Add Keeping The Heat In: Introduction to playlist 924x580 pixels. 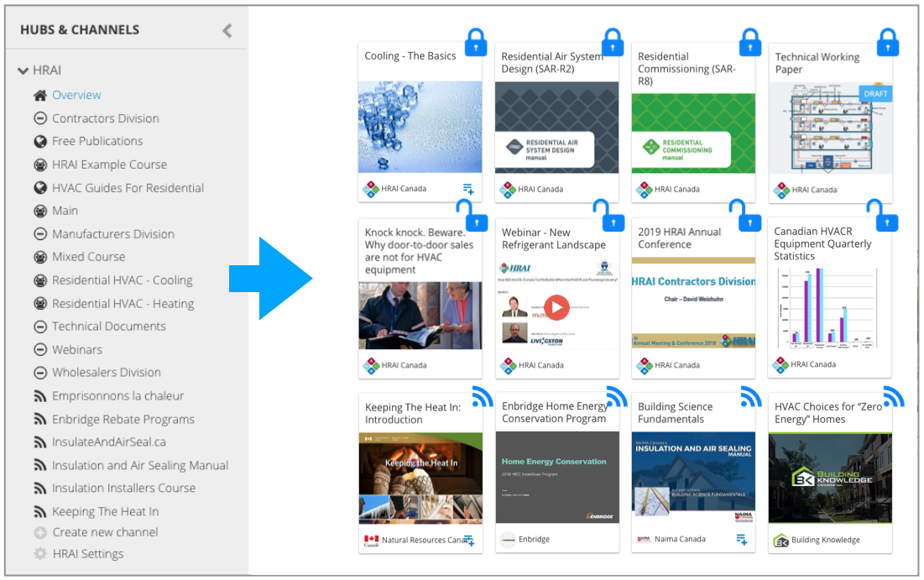pyautogui.click(x=469, y=540)
